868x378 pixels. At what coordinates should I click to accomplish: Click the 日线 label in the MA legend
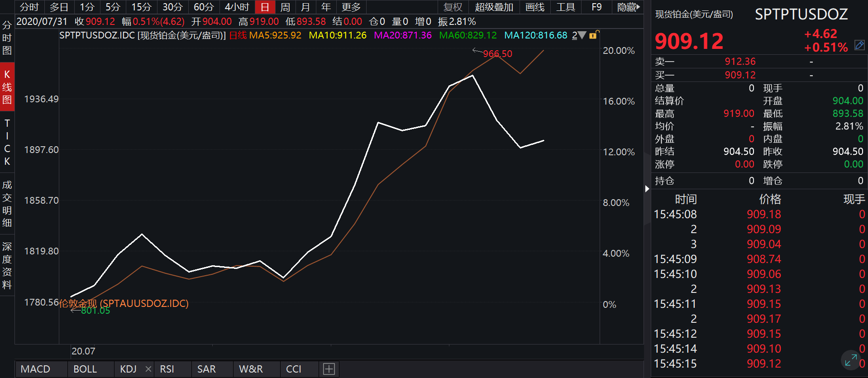click(238, 35)
